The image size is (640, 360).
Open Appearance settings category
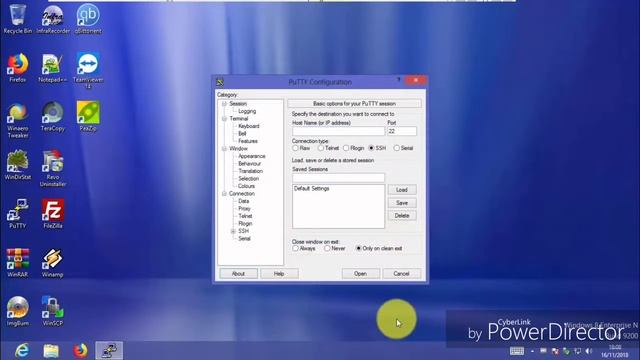click(x=251, y=156)
